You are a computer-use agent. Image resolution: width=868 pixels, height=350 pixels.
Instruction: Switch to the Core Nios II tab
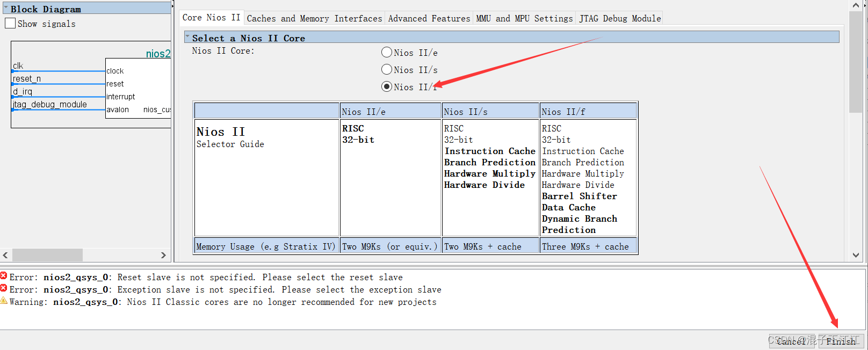coord(211,18)
